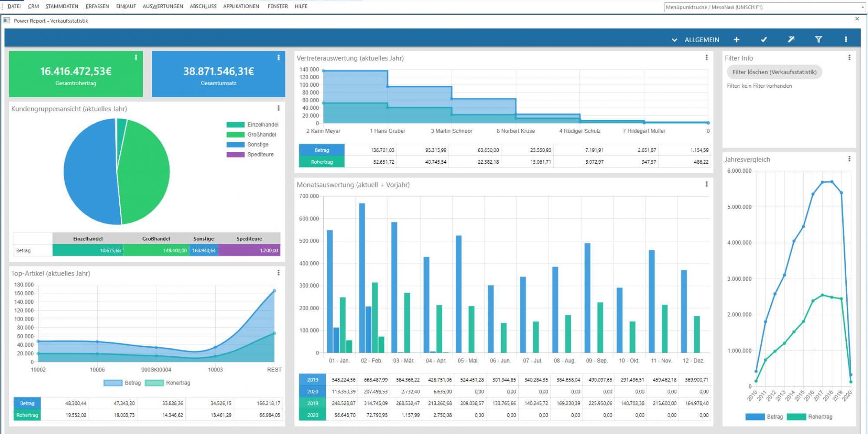Toggle Rohertrag legend in Jahresvergleich chart
Image resolution: width=868 pixels, height=434 pixels.
[x=809, y=417]
